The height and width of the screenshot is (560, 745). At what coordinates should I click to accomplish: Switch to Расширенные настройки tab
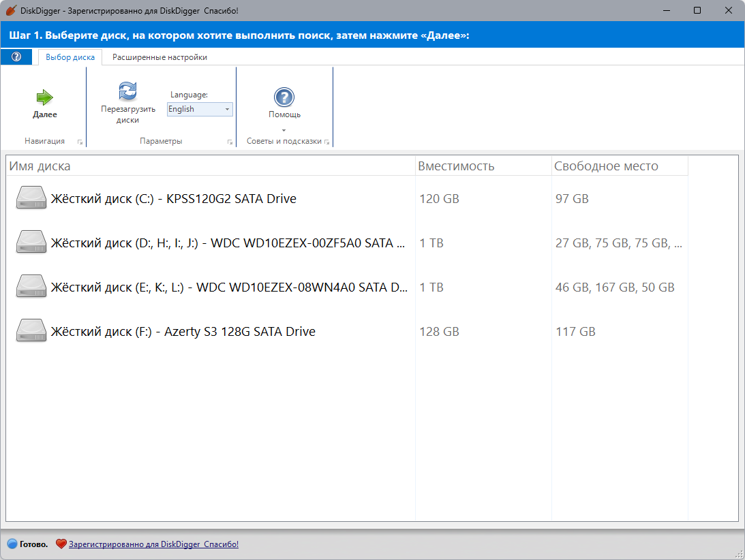pos(159,57)
